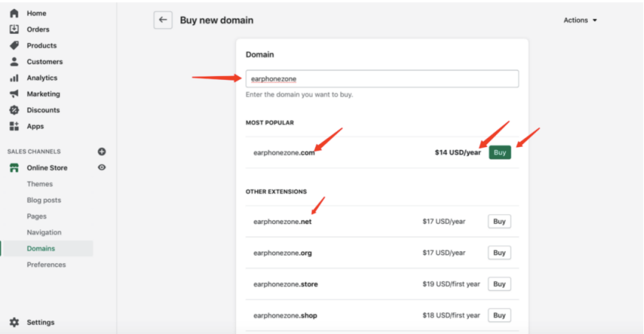Open Blog posts under Online Store
The image size is (644, 334).
coord(44,200)
